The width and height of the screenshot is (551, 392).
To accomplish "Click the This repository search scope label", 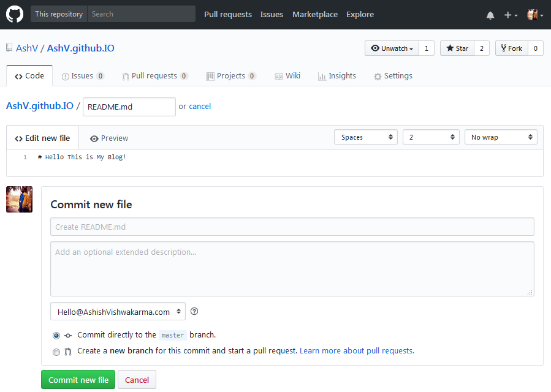I will [x=59, y=14].
